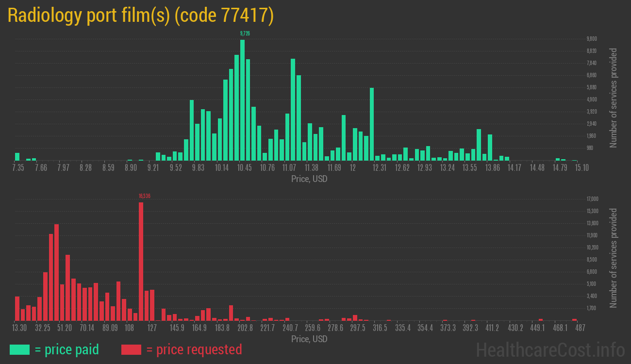Click the 13.30 tick on lower price axis
This screenshot has height=364, width=631.
coord(20,328)
